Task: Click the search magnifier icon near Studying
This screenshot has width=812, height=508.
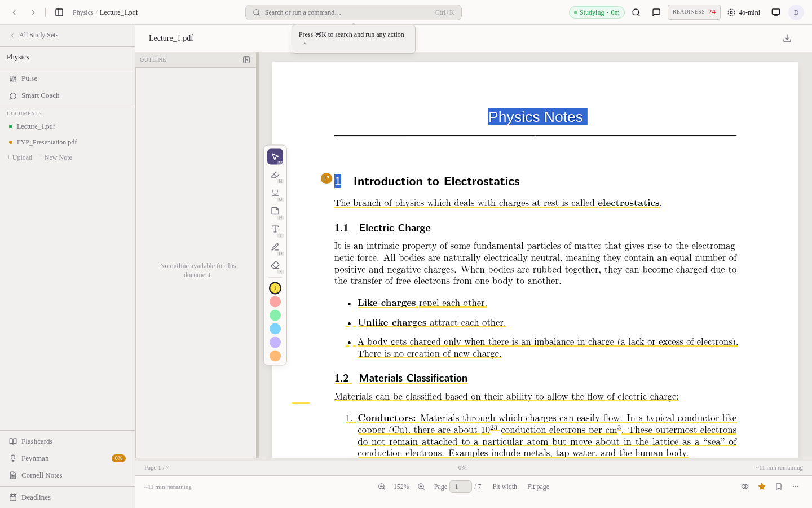Action: [636, 12]
